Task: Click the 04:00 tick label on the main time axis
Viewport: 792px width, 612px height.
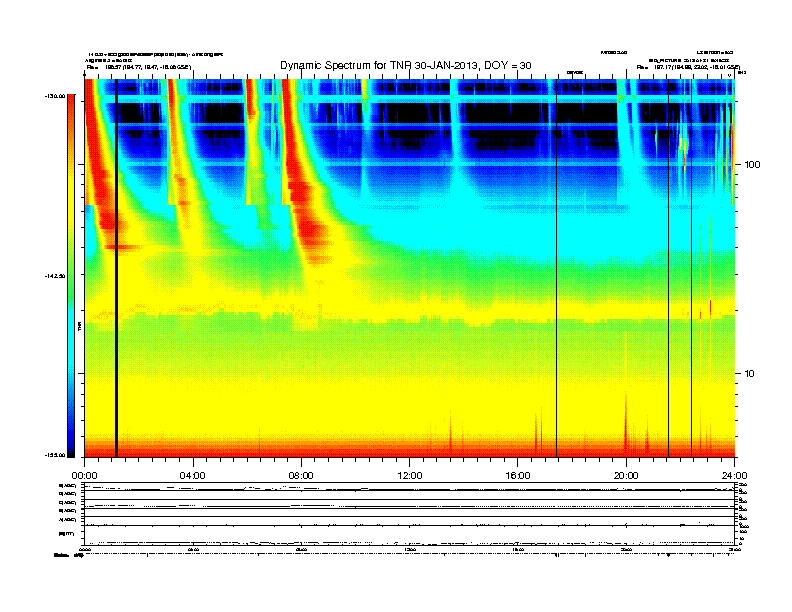Action: tap(193, 476)
